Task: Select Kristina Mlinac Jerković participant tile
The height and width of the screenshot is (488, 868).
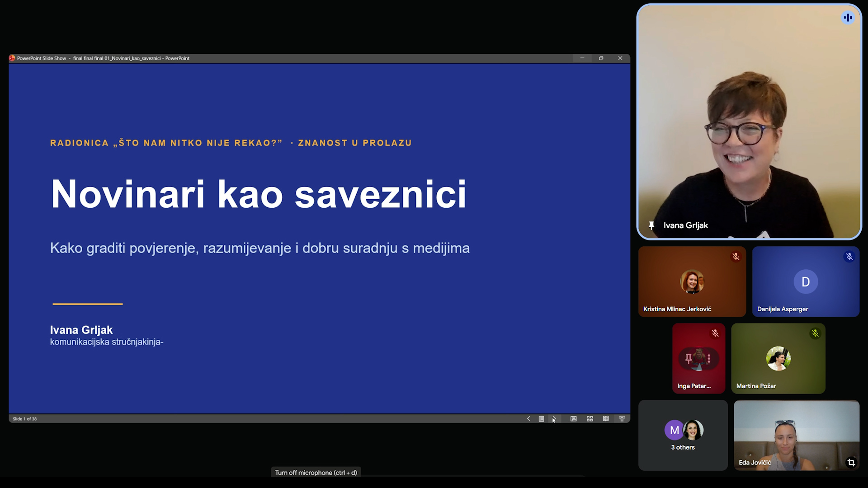Action: pyautogui.click(x=692, y=282)
